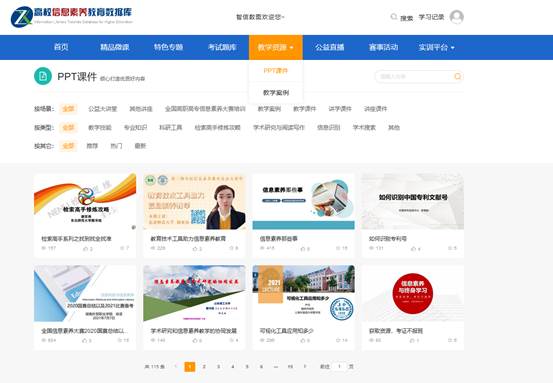Viewport: 553px width, 383px height.
Task: Select 公益大讲堂 in the first filter row
Action: tap(102, 109)
